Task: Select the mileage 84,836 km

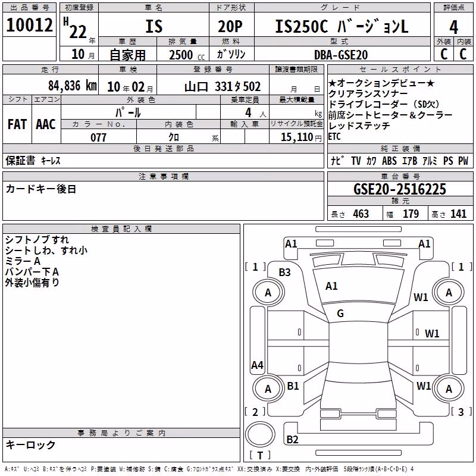Action: [x=73, y=86]
